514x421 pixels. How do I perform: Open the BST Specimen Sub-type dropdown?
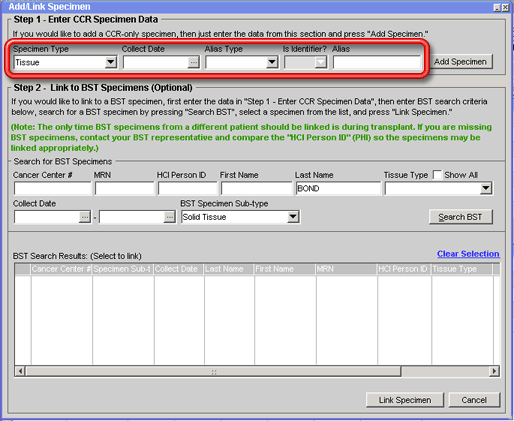293,217
